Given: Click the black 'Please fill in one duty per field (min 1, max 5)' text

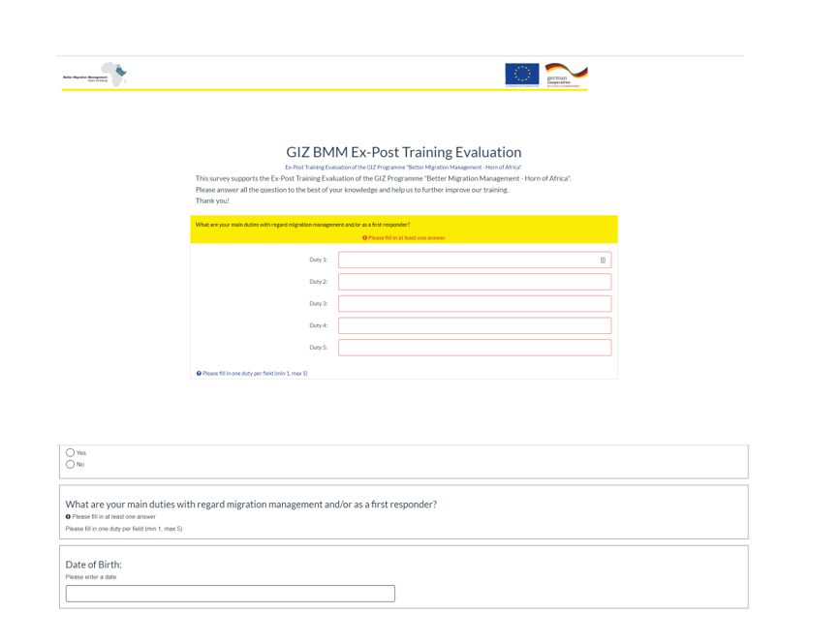Looking at the screenshot, I should pyautogui.click(x=124, y=529).
